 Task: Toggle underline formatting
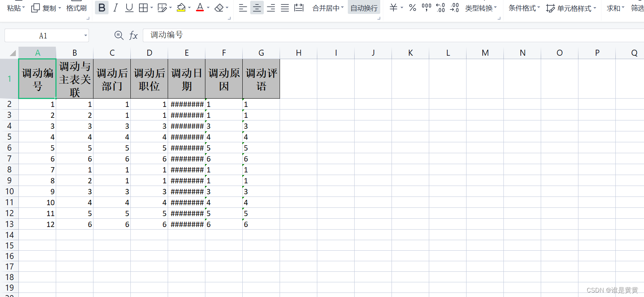tap(129, 8)
